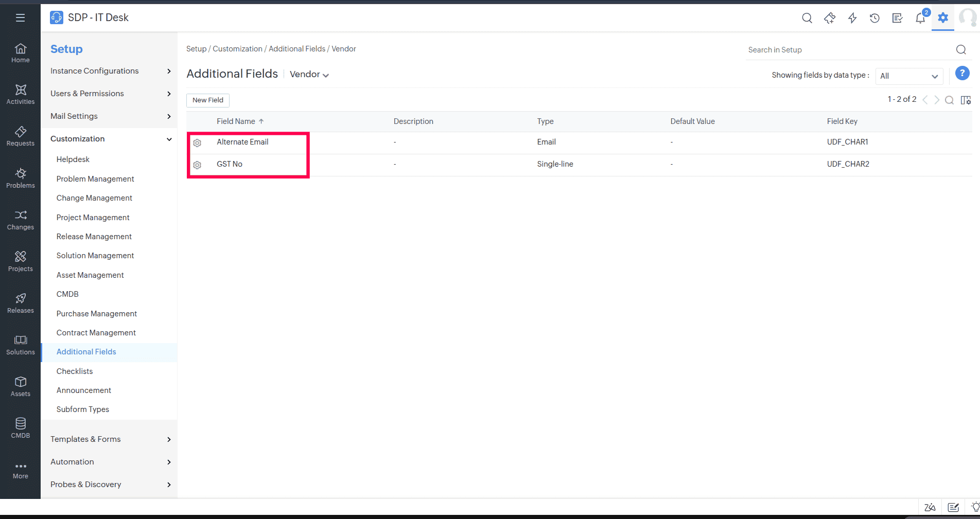
Task: Open the notes checklist icon in the header
Action: (897, 18)
